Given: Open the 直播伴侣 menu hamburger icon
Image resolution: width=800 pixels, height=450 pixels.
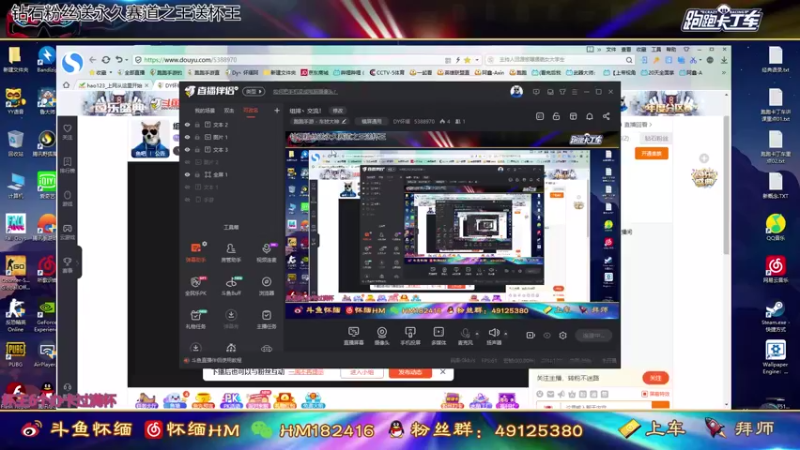Looking at the screenshot, I should coord(574,92).
